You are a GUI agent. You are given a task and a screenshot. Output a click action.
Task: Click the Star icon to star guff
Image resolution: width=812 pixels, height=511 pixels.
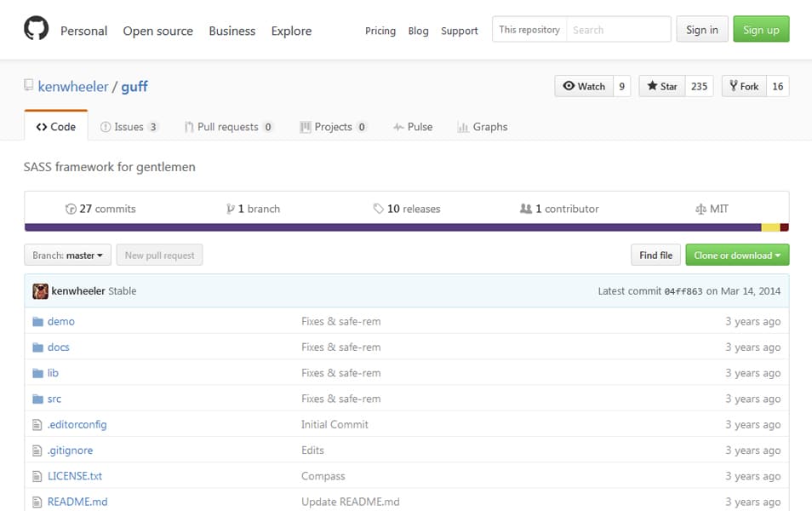click(650, 86)
